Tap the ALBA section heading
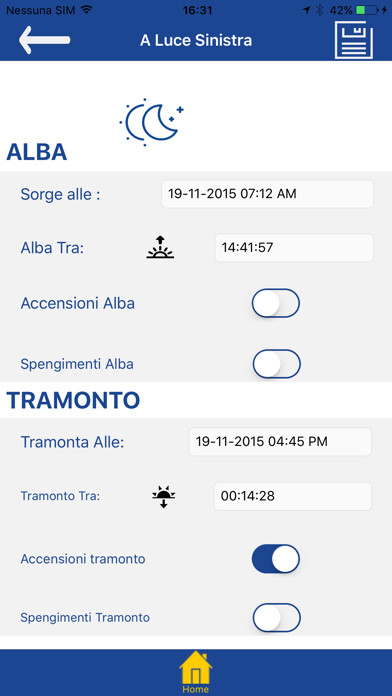 pyautogui.click(x=36, y=152)
